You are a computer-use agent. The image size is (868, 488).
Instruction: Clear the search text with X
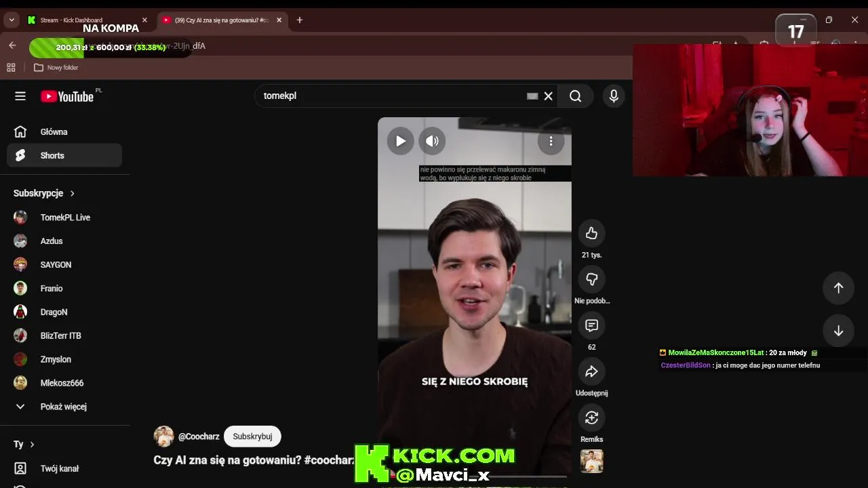point(548,96)
